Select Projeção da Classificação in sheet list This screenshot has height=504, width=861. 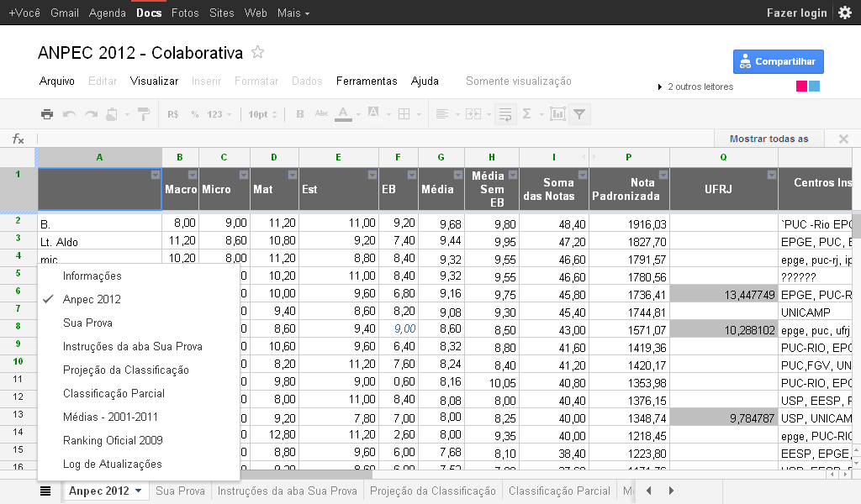(x=126, y=370)
